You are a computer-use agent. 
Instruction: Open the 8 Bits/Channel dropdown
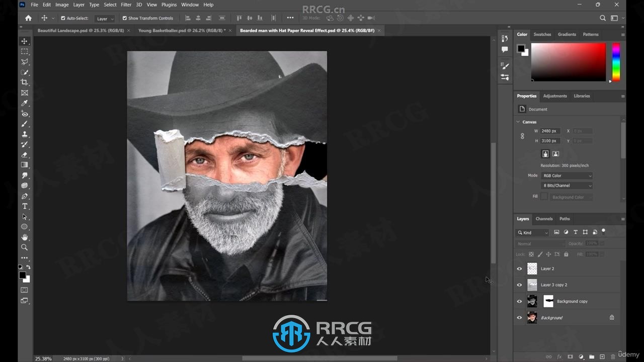tap(567, 186)
